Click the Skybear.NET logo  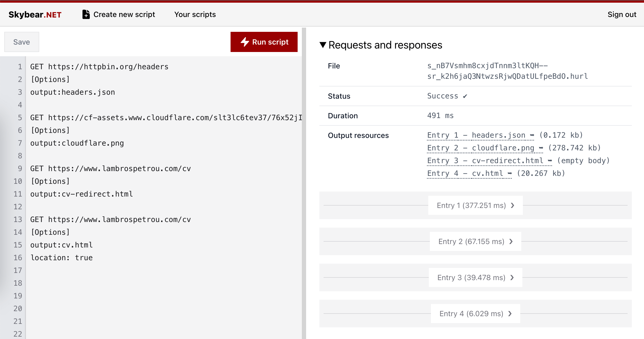pos(35,14)
